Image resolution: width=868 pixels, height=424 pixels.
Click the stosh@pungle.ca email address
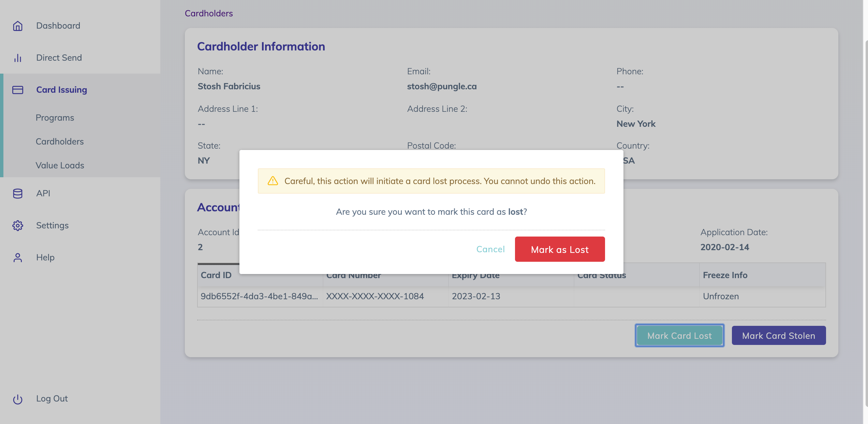[x=442, y=86]
